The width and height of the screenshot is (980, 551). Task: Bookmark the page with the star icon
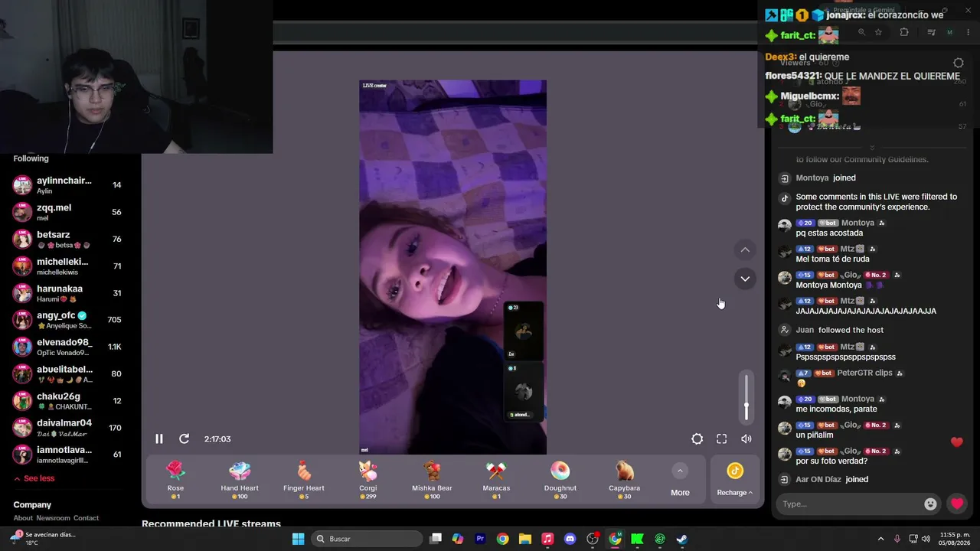pyautogui.click(x=878, y=32)
